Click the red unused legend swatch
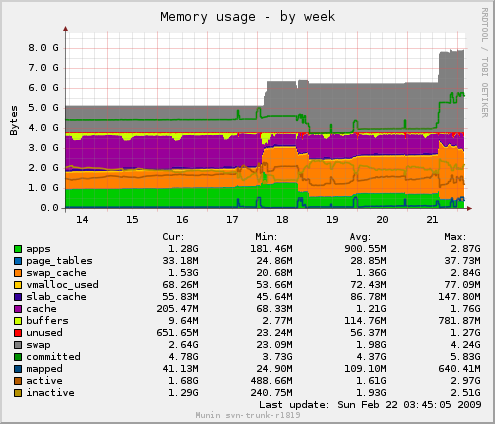 18,333
